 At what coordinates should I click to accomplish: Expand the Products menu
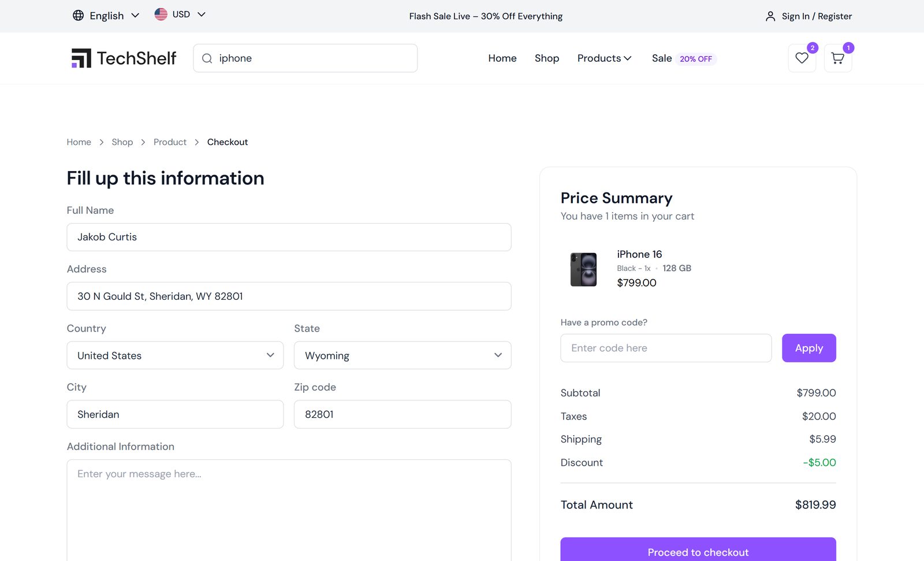pos(604,58)
